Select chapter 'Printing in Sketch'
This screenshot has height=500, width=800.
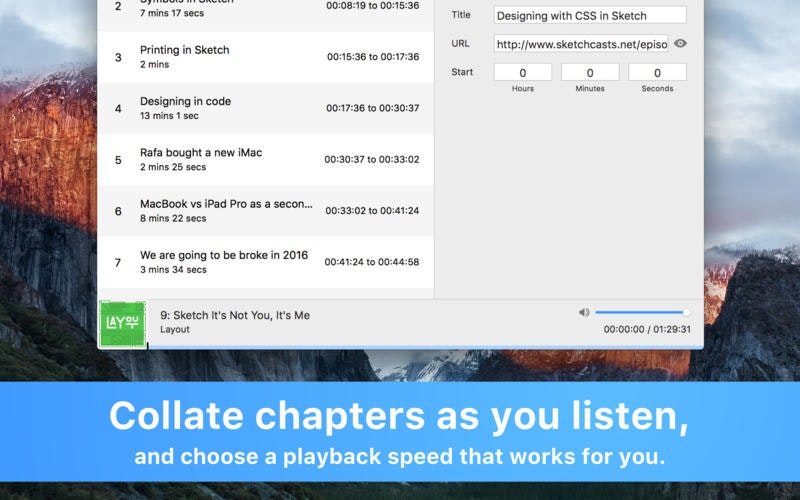(265, 57)
